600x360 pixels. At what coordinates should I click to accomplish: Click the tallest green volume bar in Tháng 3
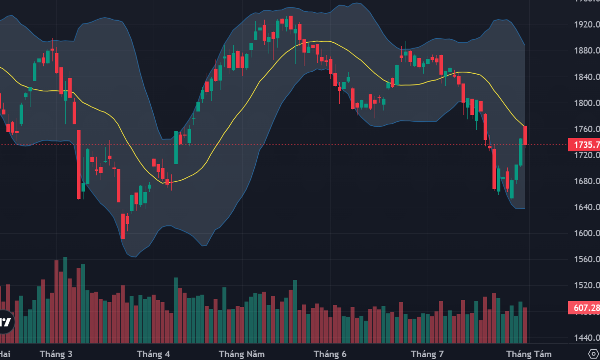pos(65,300)
